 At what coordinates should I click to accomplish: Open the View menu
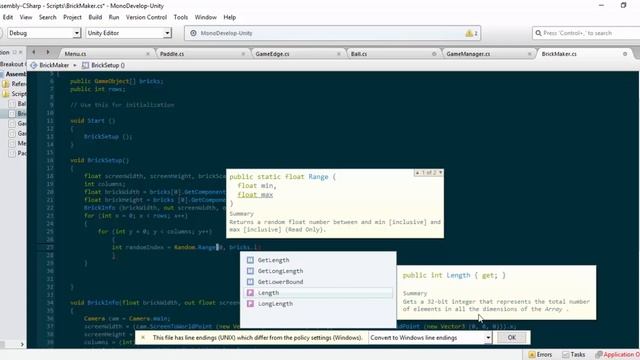[26, 17]
